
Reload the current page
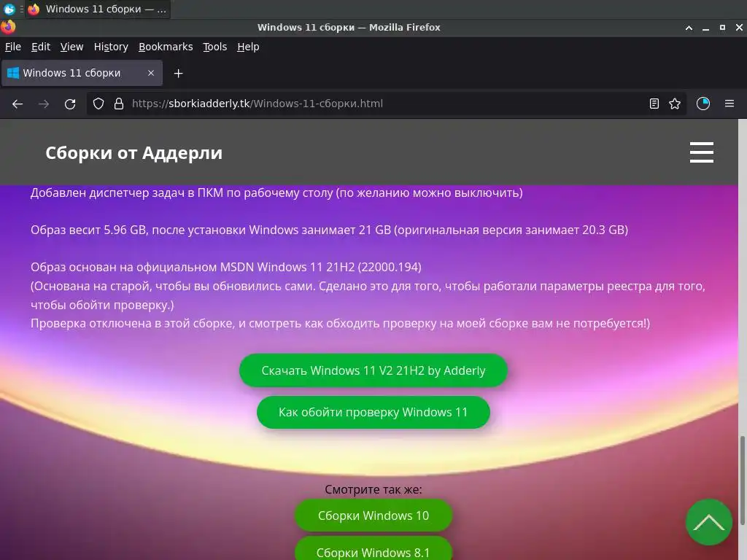(x=70, y=104)
